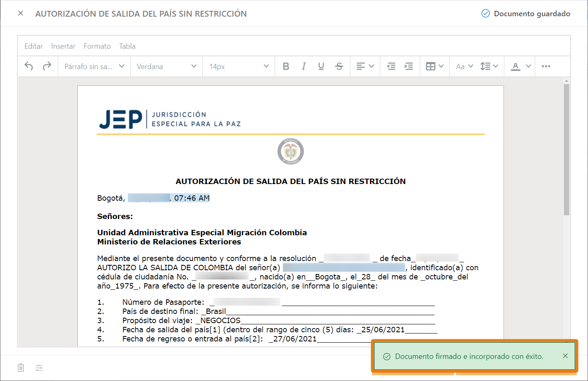The height and width of the screenshot is (381, 588).
Task: Click the 'Documento guardado' status
Action: (x=526, y=14)
